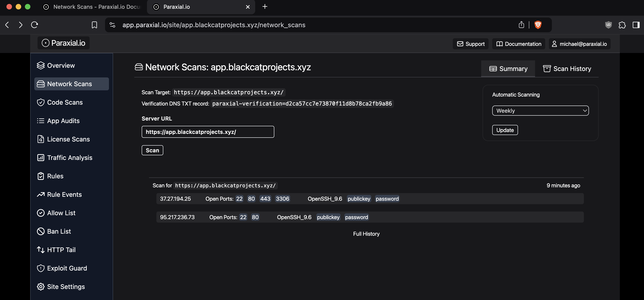This screenshot has width=644, height=300.
Task: Click the 'Scan for' URL code text
Action: click(225, 185)
